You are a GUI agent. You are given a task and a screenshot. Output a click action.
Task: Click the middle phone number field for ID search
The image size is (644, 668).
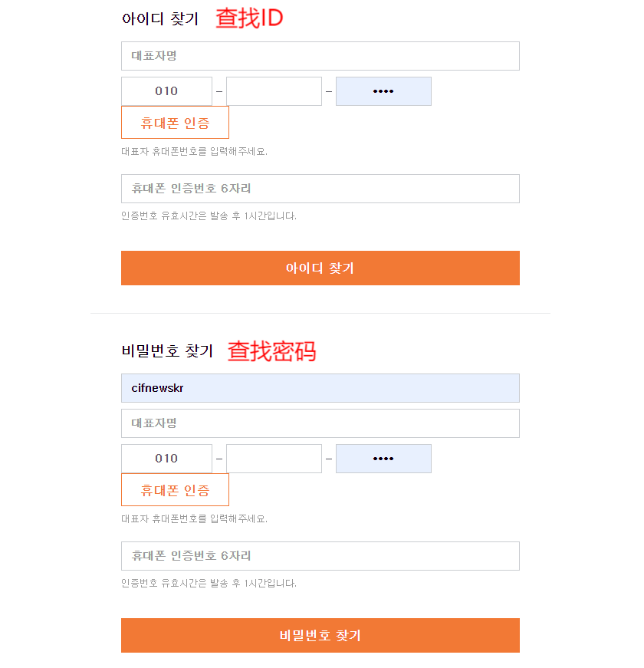point(273,90)
